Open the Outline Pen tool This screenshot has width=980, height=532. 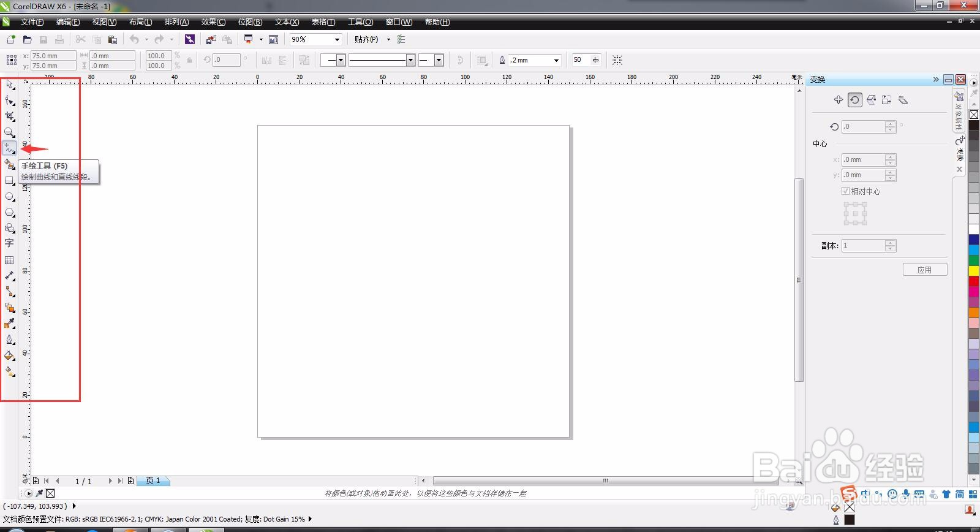[10, 340]
